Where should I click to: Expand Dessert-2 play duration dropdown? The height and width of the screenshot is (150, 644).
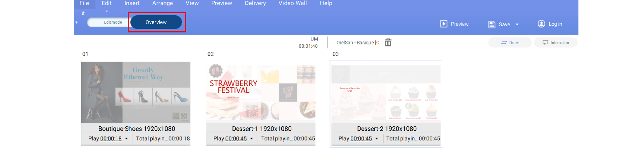coord(377,139)
